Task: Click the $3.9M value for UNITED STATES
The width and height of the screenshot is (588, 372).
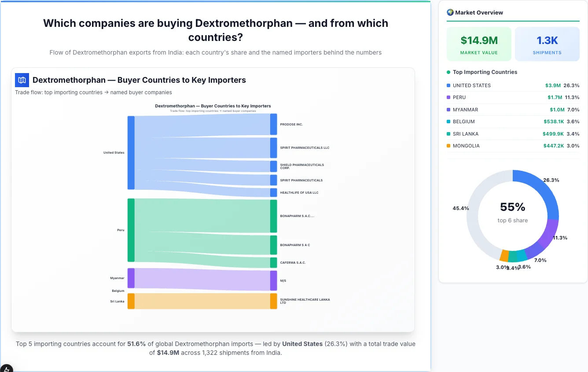Action: click(554, 85)
